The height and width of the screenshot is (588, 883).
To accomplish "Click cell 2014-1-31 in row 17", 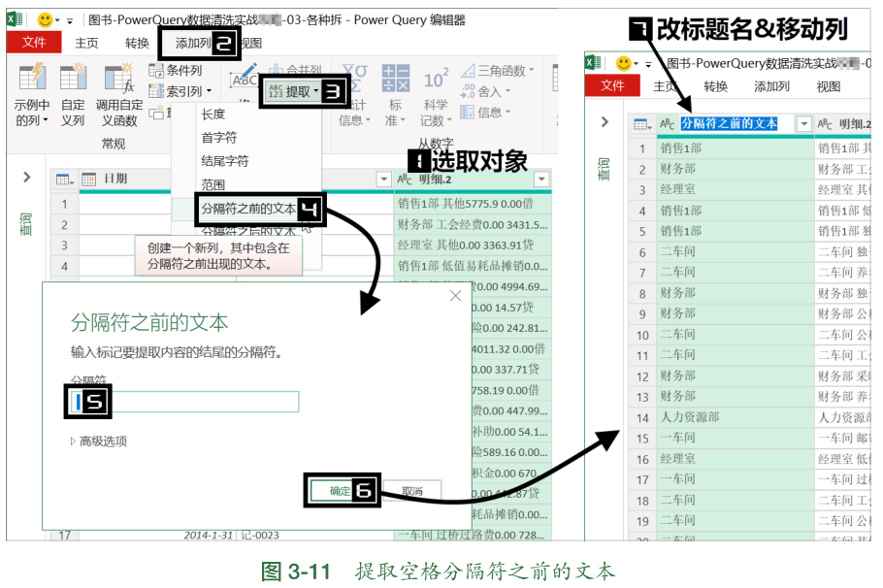I will click(x=208, y=535).
